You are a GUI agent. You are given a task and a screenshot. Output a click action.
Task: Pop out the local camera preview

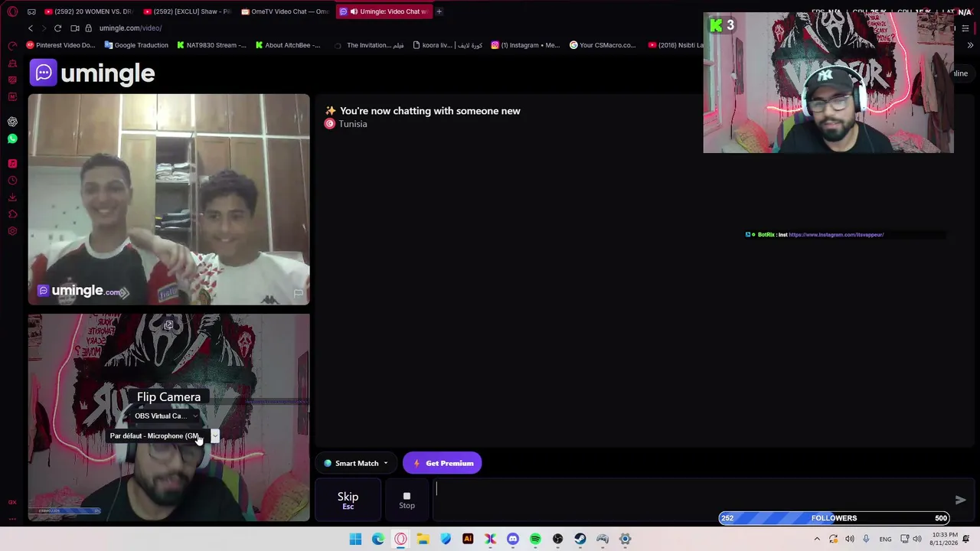pyautogui.click(x=168, y=325)
